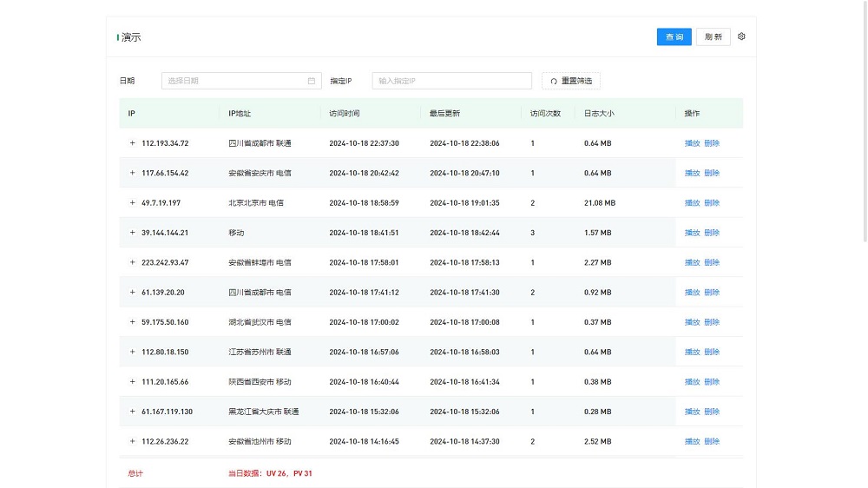Play recording for 112.26.236.22
Image resolution: width=868 pixels, height=488 pixels.
click(x=692, y=442)
